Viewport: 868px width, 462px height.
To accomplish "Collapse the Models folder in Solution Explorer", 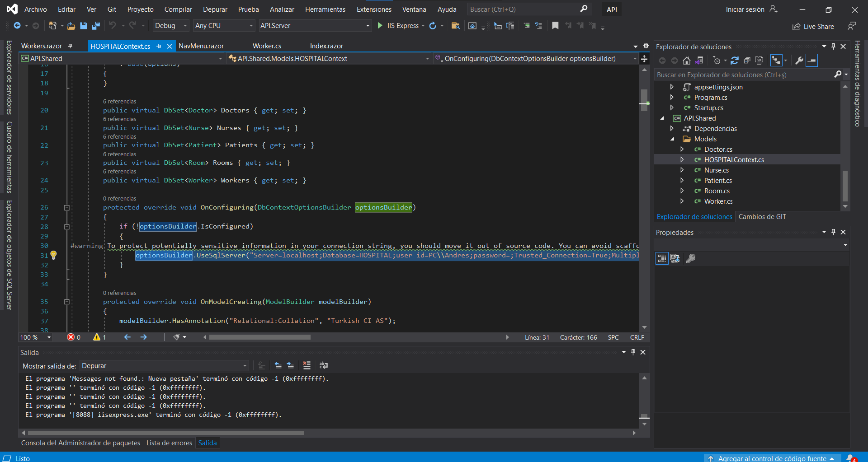I will (x=672, y=139).
